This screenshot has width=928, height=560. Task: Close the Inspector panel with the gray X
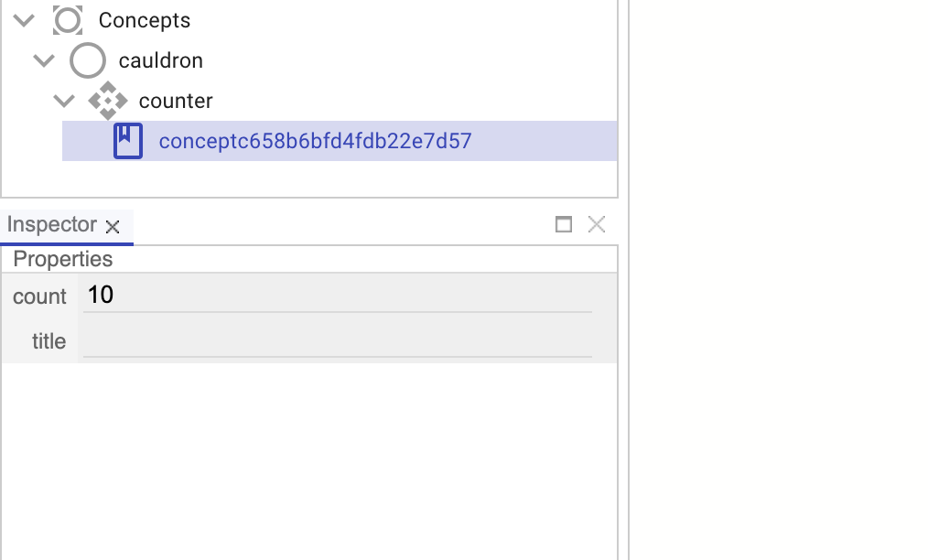[x=597, y=224]
